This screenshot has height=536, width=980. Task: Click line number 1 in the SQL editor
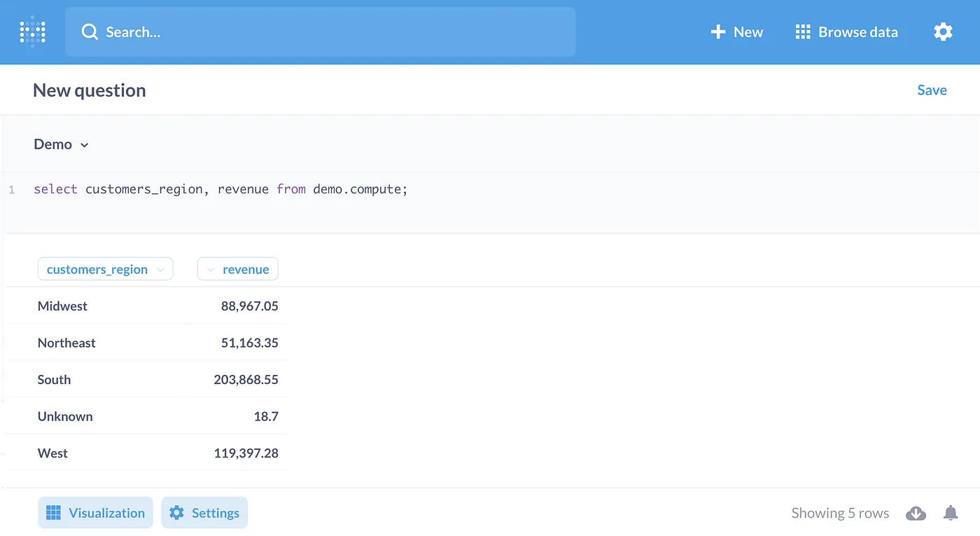coord(11,189)
